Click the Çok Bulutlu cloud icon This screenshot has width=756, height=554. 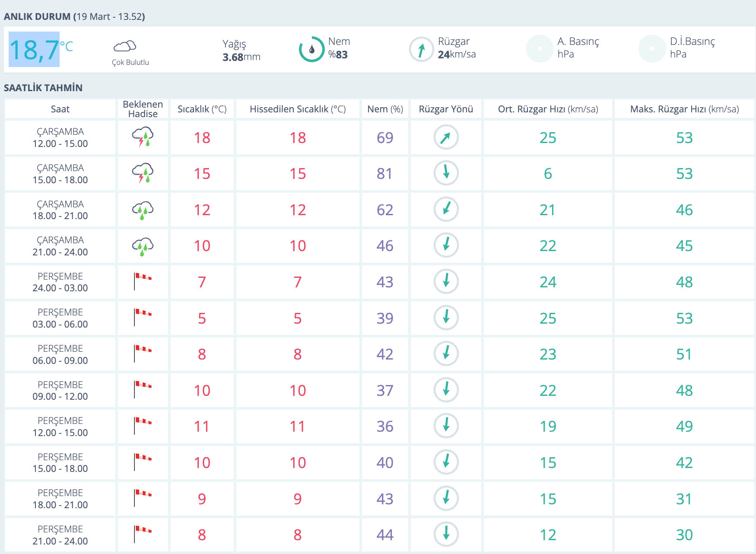[125, 46]
